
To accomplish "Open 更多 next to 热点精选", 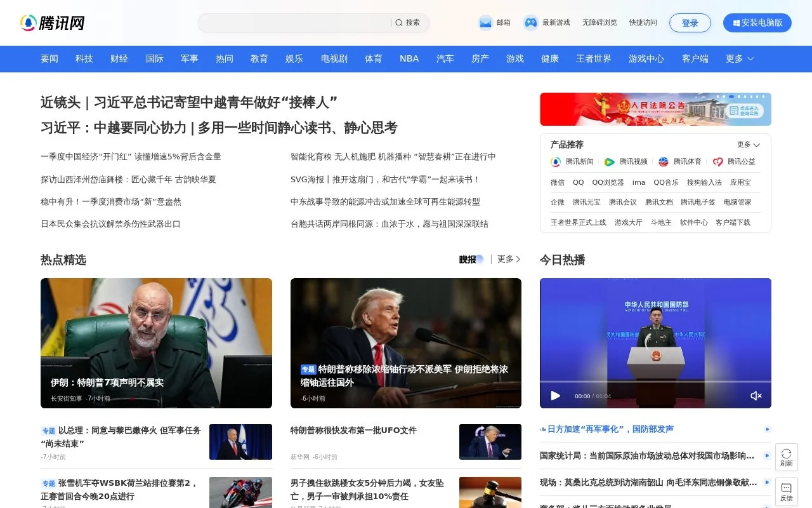I will (x=507, y=258).
